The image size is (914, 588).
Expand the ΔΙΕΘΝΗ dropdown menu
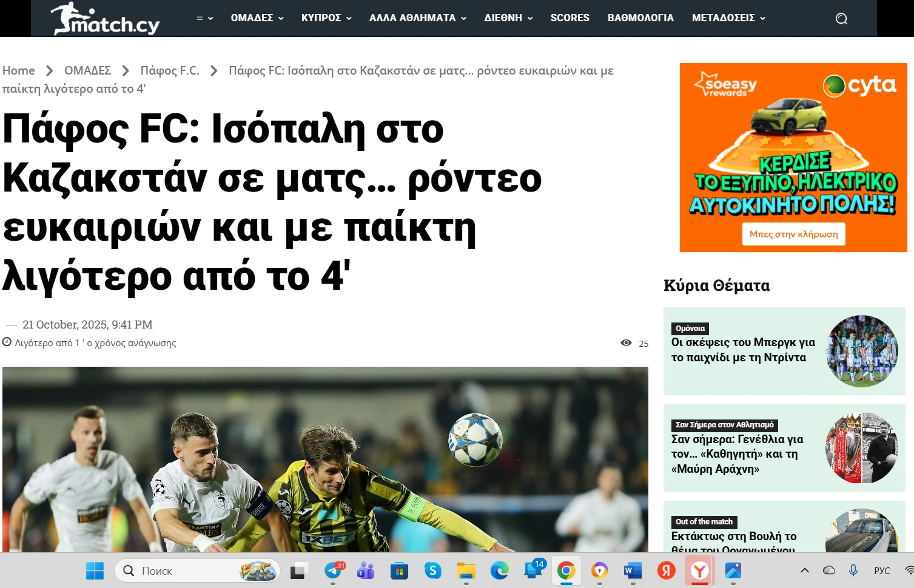[508, 18]
